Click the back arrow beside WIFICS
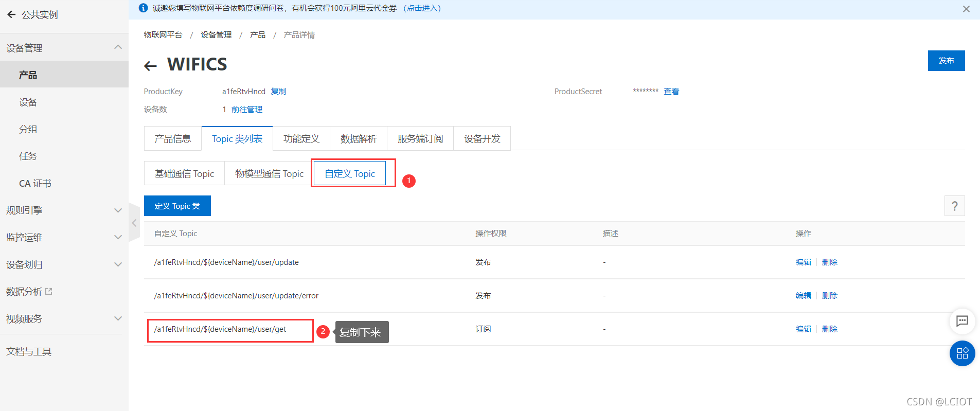This screenshot has width=980, height=411. (x=150, y=66)
